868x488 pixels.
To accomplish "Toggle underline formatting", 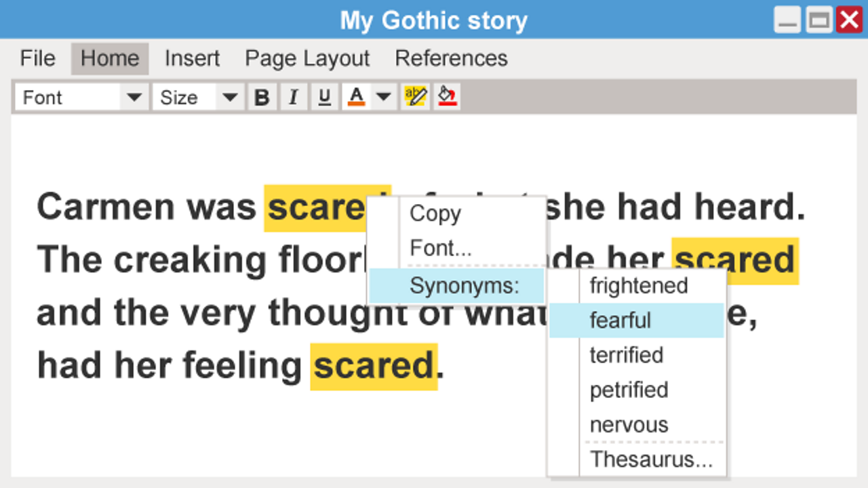I will pyautogui.click(x=324, y=97).
